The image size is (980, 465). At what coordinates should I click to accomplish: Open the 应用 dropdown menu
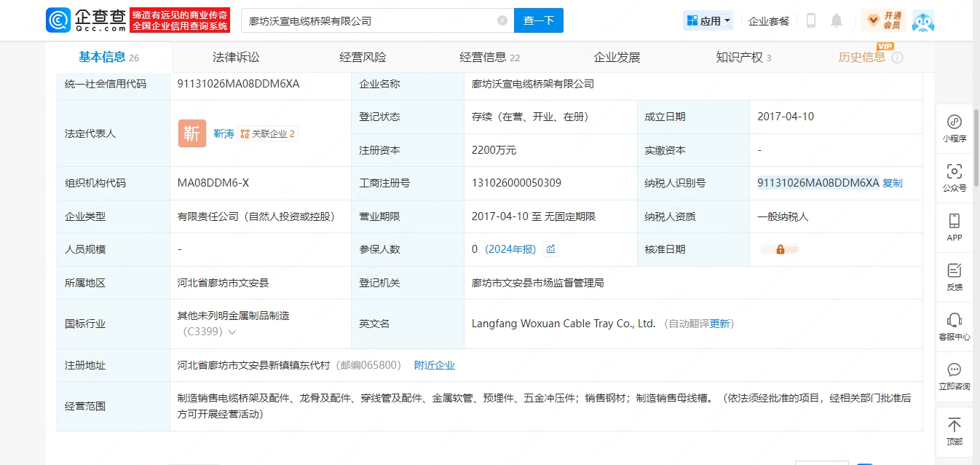[x=708, y=21]
